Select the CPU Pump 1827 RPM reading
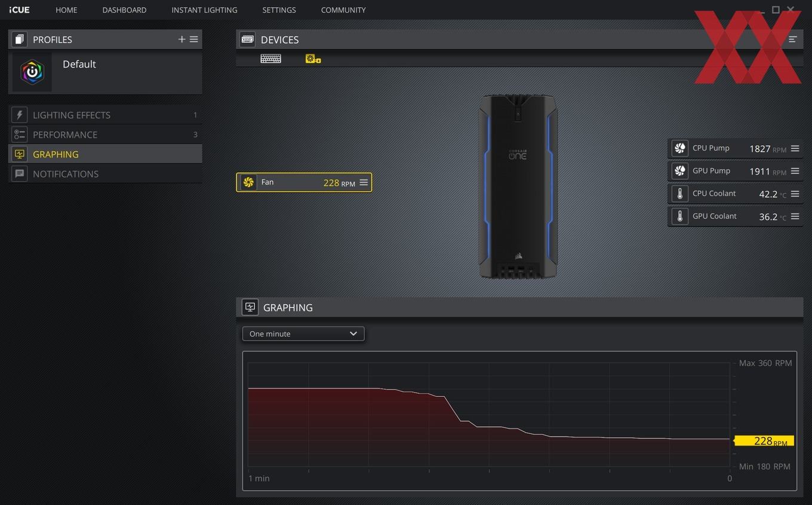The image size is (812, 505). coord(768,149)
